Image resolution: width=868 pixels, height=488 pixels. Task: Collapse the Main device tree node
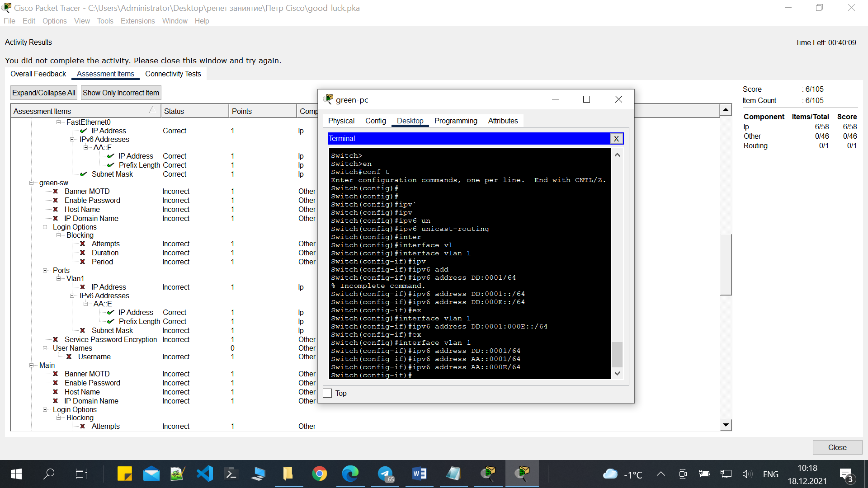pos(32,366)
